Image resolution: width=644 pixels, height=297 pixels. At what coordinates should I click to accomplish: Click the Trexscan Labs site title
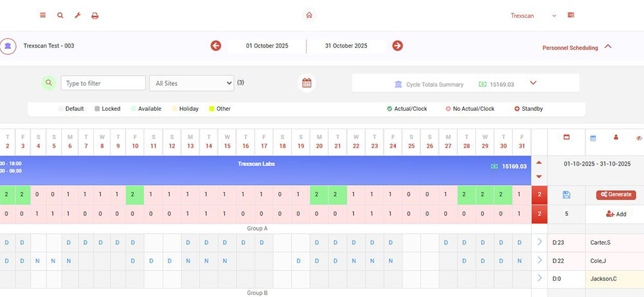coord(256,164)
